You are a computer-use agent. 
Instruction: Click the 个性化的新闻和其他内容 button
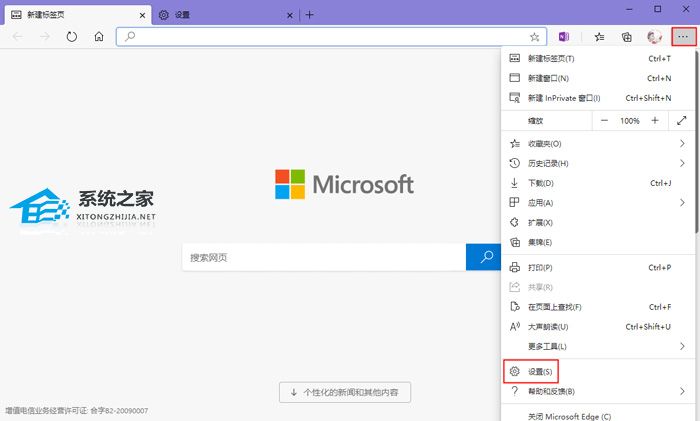345,392
